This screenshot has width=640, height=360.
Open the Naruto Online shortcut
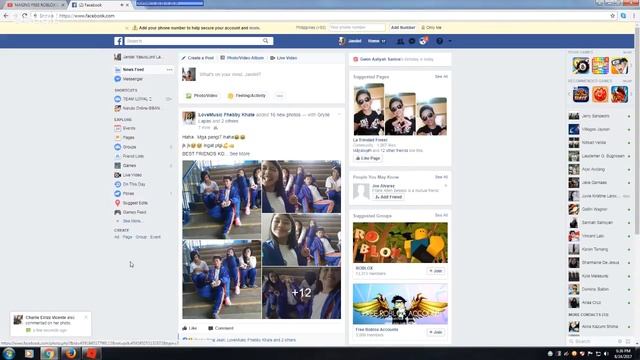point(141,109)
